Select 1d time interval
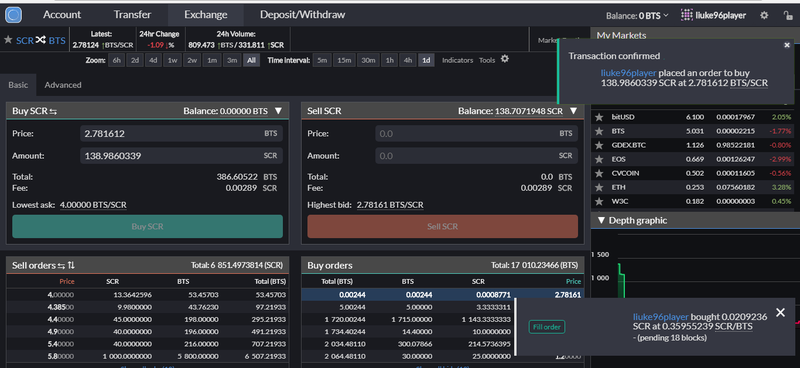This screenshot has height=368, width=800. 426,60
